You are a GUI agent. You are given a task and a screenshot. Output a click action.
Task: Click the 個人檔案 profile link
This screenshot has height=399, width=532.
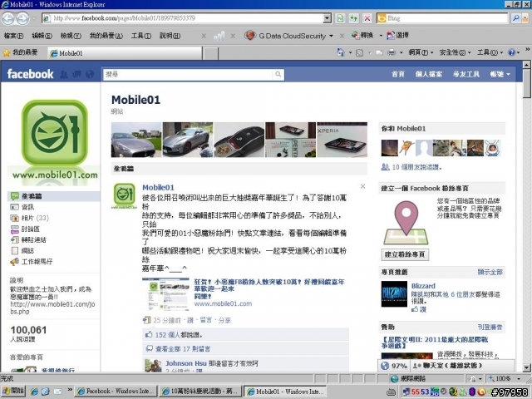pyautogui.click(x=429, y=74)
